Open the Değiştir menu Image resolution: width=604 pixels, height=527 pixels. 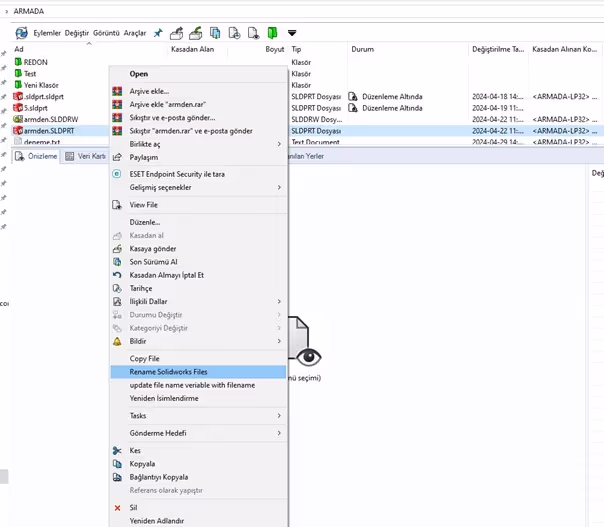point(77,33)
